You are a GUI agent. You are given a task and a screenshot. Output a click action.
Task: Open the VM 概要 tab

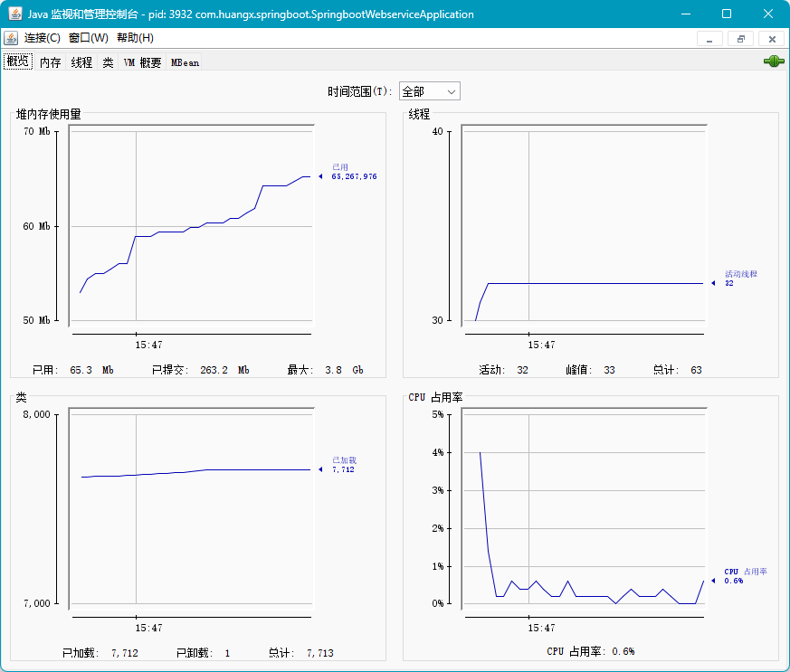point(143,62)
